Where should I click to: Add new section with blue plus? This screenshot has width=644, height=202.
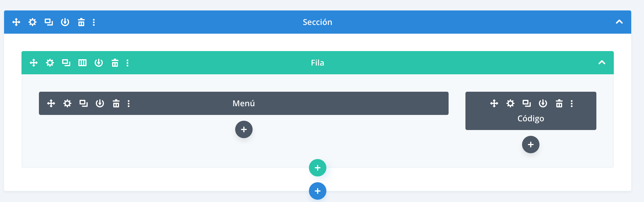(x=318, y=191)
